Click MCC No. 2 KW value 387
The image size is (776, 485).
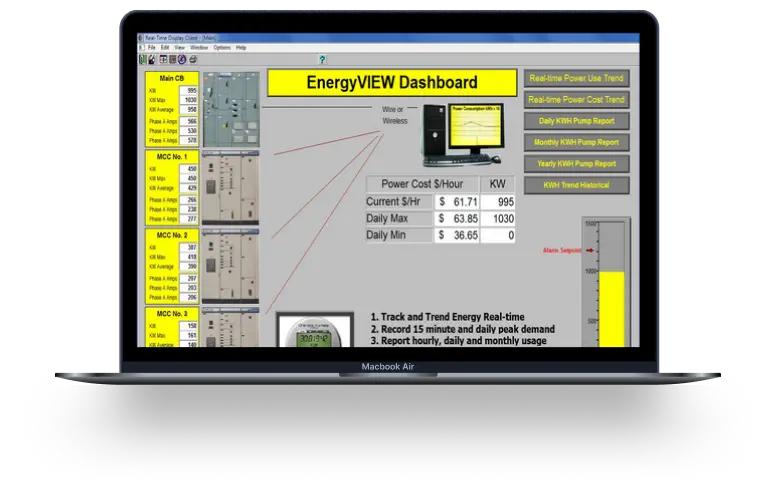click(189, 247)
